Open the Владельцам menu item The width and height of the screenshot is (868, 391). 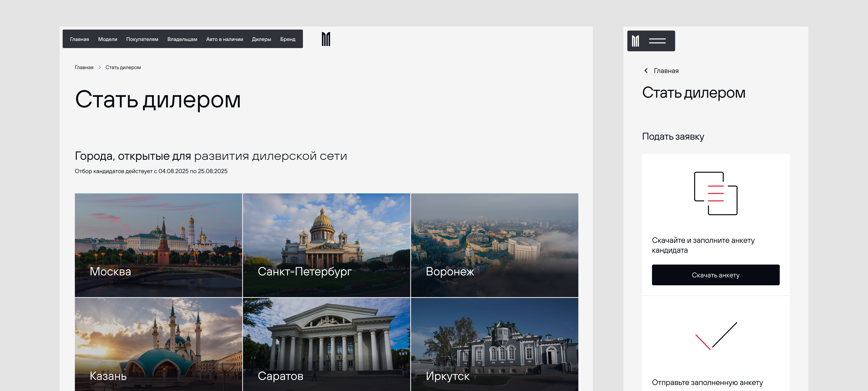(182, 39)
